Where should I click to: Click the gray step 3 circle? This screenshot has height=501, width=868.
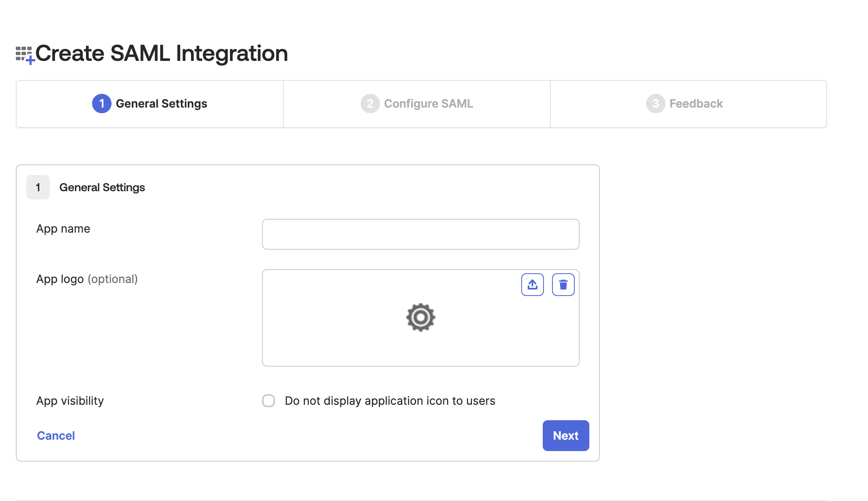655,104
